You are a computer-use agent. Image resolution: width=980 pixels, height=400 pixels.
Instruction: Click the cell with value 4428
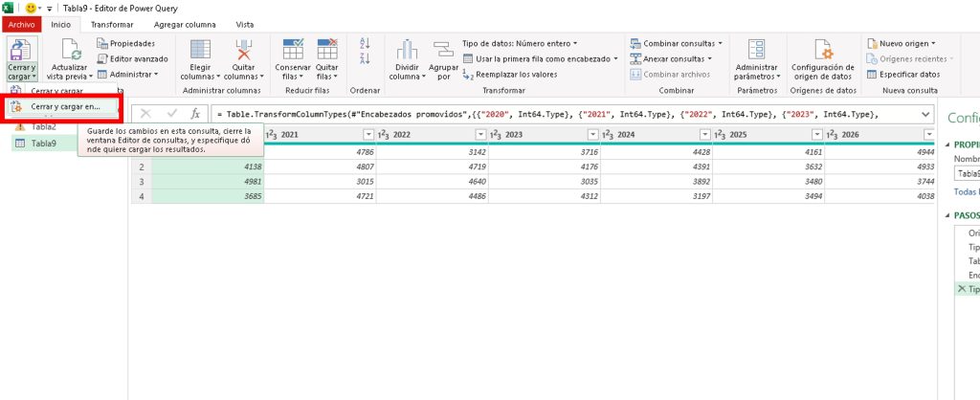point(657,152)
